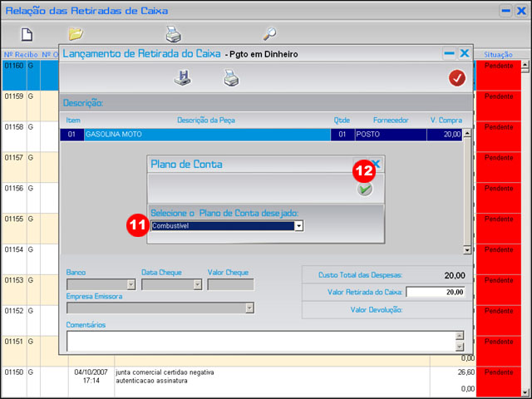Close the Plano de Conta dialog
The width and height of the screenshot is (532, 399).
(x=375, y=164)
